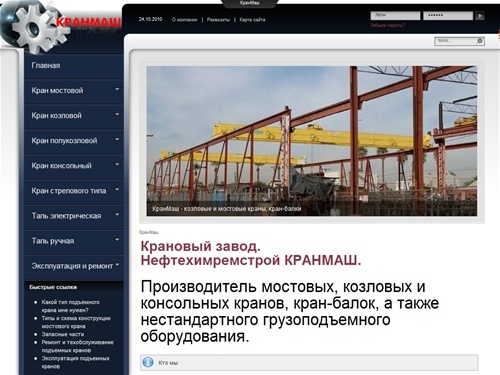Open the Реквизиты link
This screenshot has width=500, height=375.
click(x=218, y=20)
